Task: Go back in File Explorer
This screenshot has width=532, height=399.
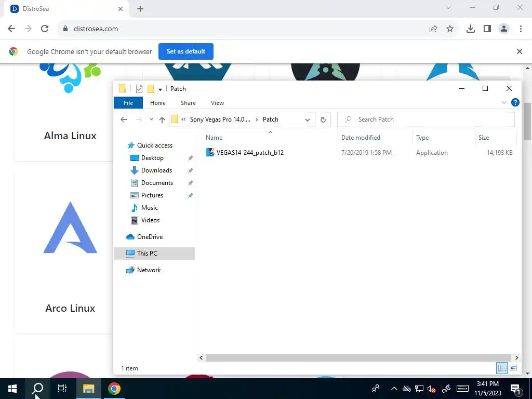Action: point(124,119)
